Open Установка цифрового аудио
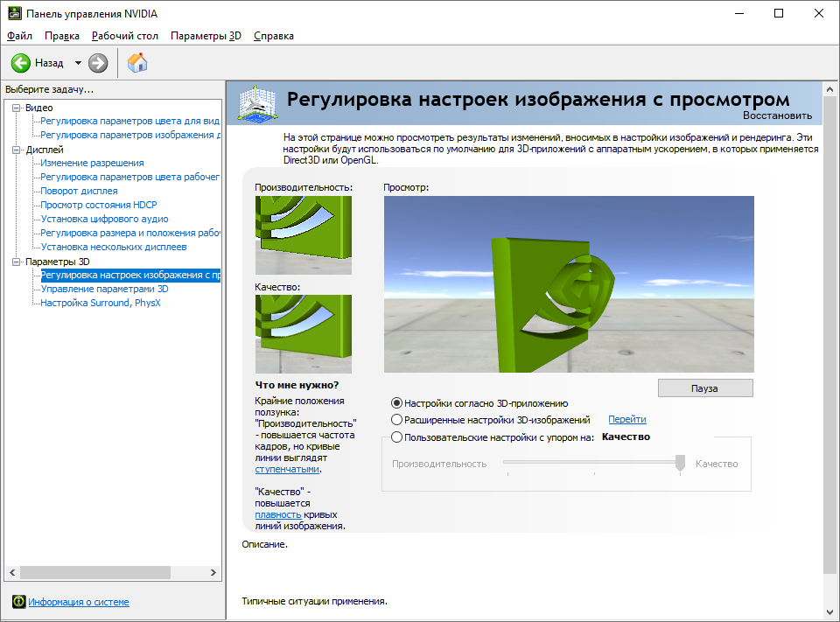Image resolution: width=840 pixels, height=622 pixels. [x=104, y=219]
